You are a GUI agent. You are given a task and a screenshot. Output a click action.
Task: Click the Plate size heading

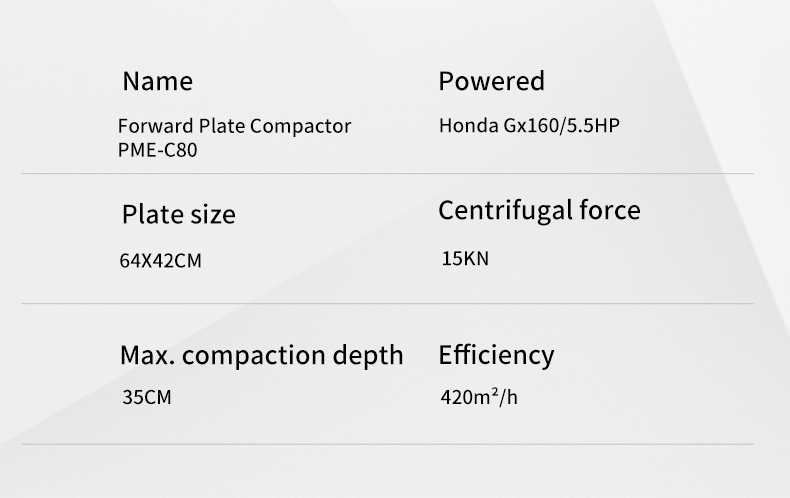click(x=178, y=215)
